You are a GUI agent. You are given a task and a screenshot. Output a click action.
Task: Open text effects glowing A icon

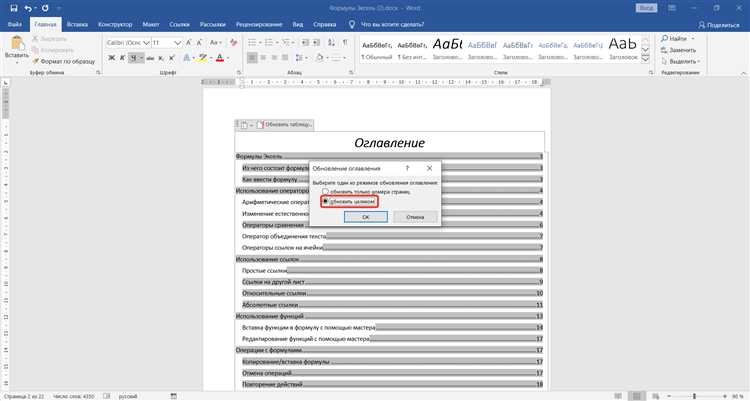point(187,58)
